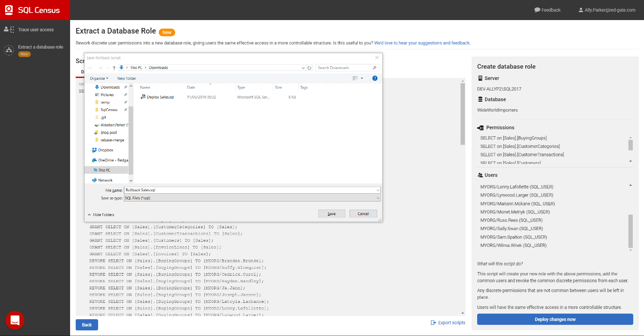The height and width of the screenshot is (336, 644).
Task: Open the recent locations chevron
Action: (108, 68)
